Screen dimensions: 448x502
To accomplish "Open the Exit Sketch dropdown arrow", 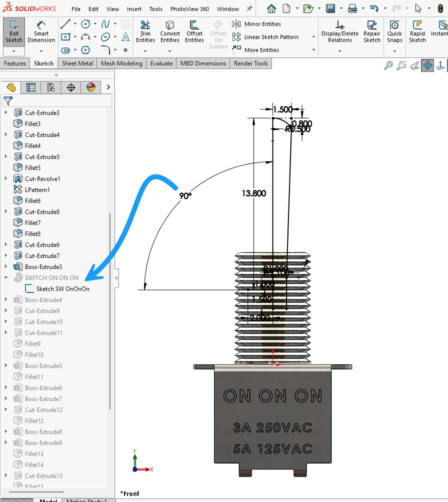I will point(14,51).
